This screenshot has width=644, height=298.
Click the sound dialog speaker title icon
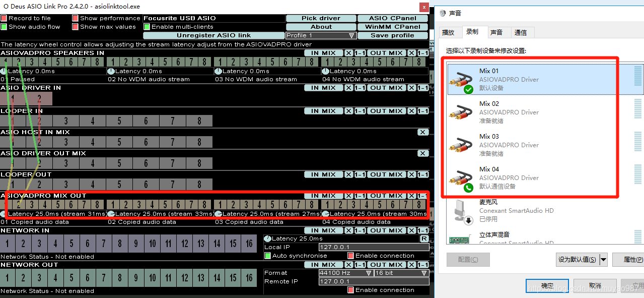pos(442,13)
